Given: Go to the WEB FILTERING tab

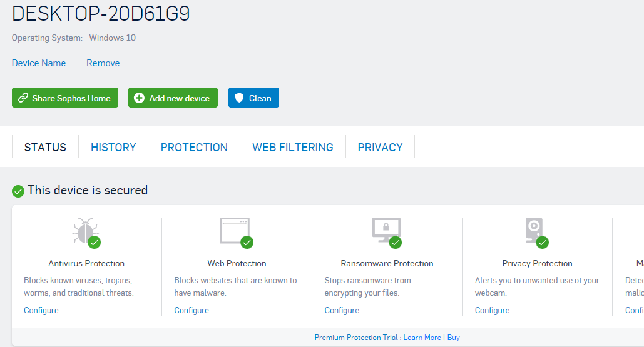Looking at the screenshot, I should click(x=293, y=148).
